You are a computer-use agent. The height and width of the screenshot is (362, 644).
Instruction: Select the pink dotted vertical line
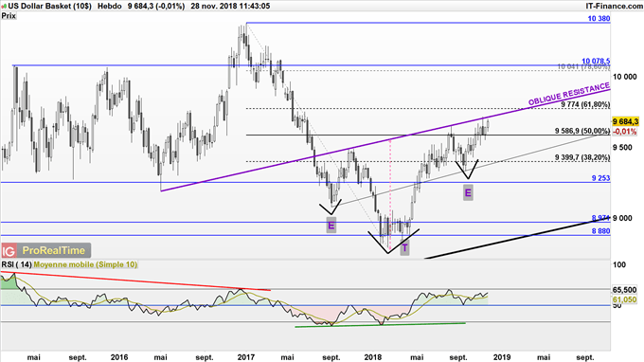(390, 195)
